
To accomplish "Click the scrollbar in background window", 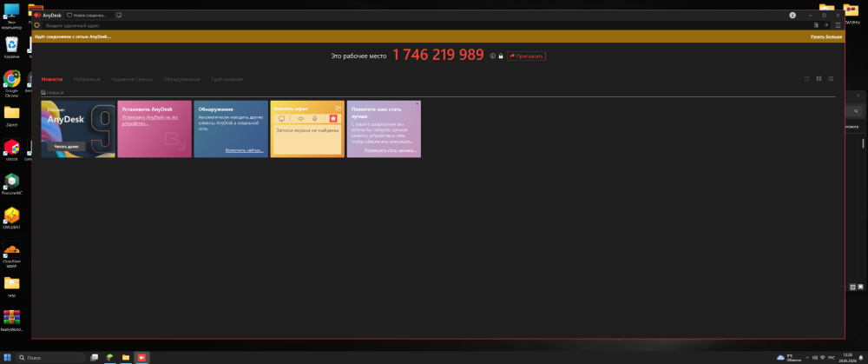I will tap(863, 143).
